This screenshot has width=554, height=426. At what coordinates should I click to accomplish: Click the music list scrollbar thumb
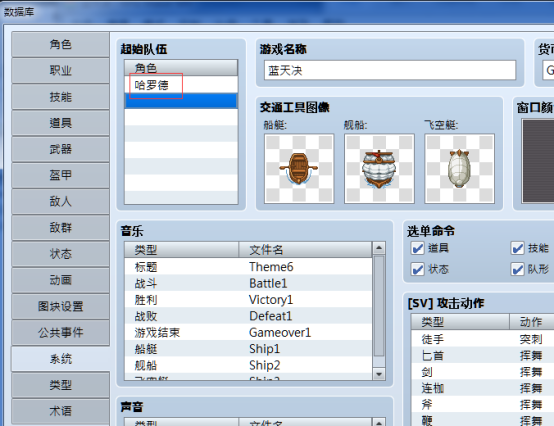tap(379, 306)
